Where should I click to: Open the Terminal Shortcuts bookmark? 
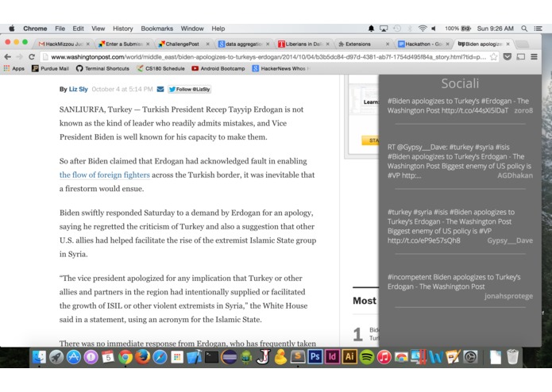tap(102, 68)
